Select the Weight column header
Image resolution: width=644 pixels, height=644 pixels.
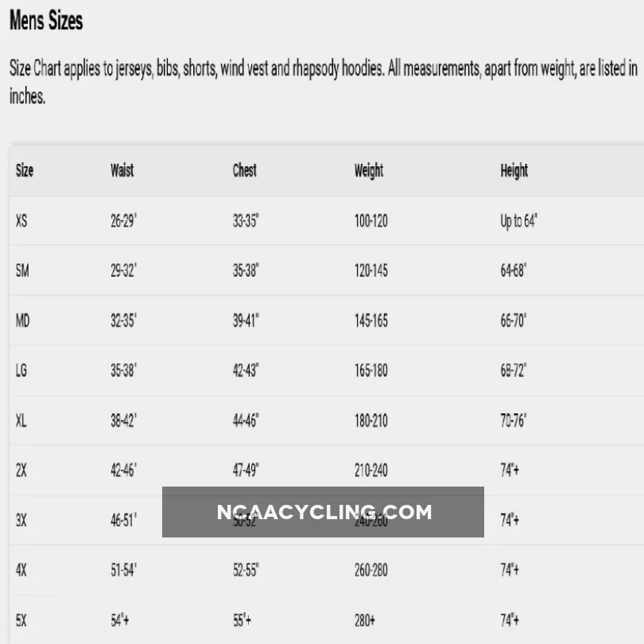point(369,170)
